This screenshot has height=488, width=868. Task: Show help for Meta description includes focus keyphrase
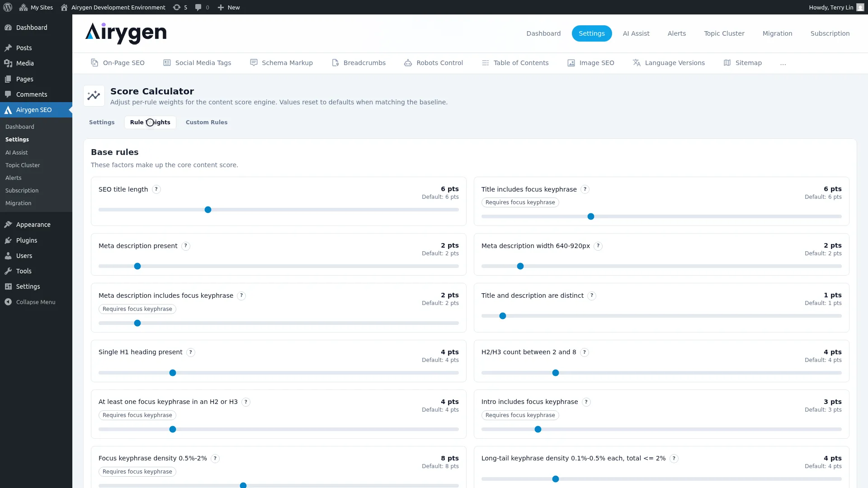tap(241, 296)
